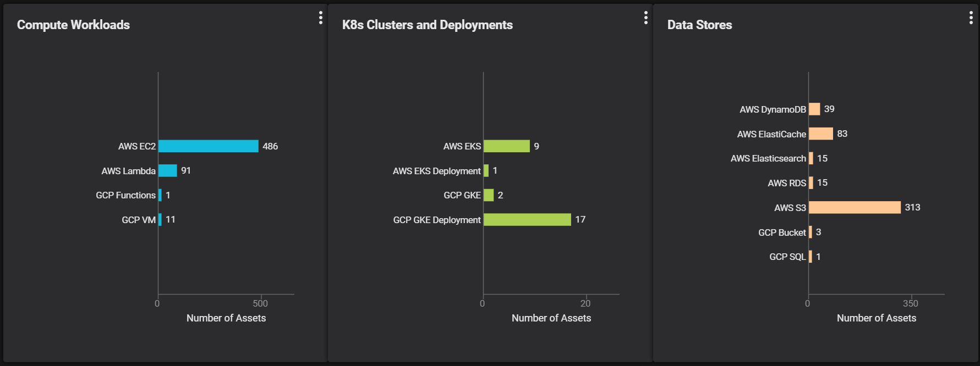Select the AWS EKS green bar
Viewport: 980px width, 366px height.
click(506, 146)
